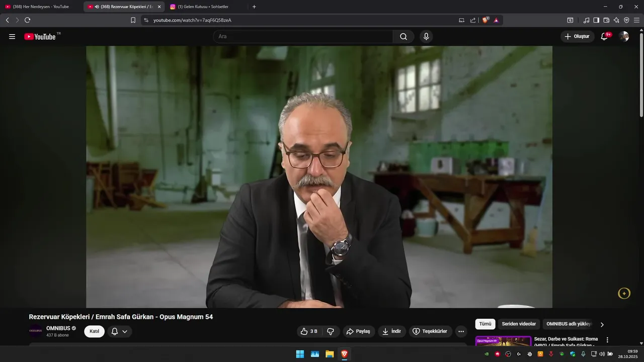Open the tab search icon in the toolbar
This screenshot has width=644, height=362.
(570, 20)
